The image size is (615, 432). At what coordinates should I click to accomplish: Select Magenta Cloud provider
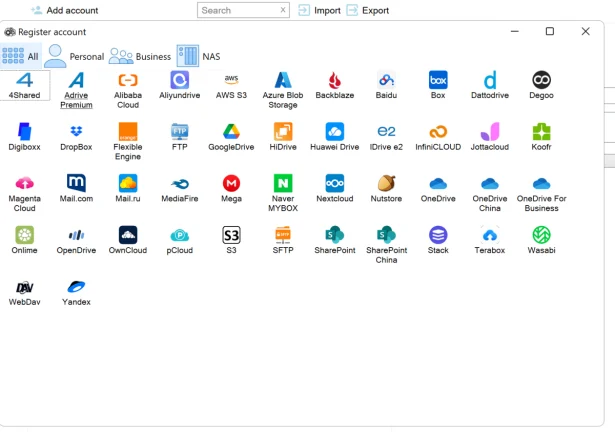tap(24, 193)
